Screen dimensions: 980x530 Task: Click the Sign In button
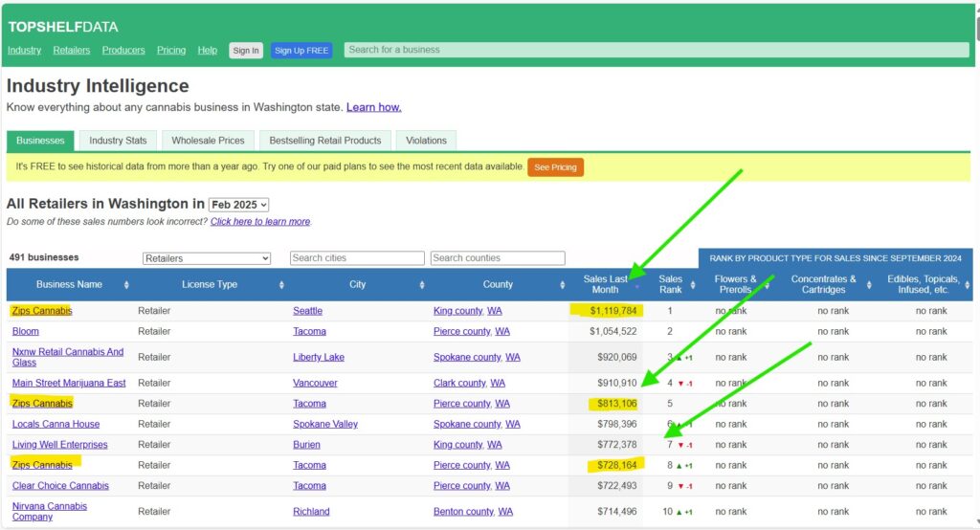[x=246, y=51]
